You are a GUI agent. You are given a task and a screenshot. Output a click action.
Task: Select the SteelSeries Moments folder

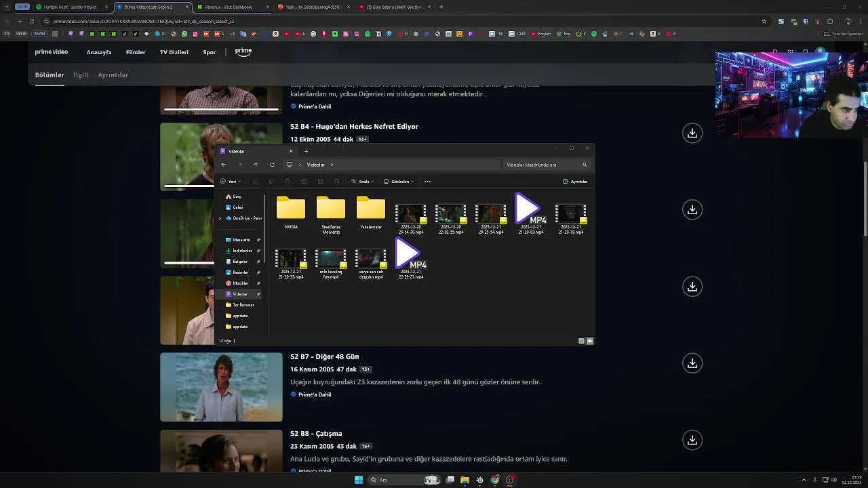[x=331, y=215]
